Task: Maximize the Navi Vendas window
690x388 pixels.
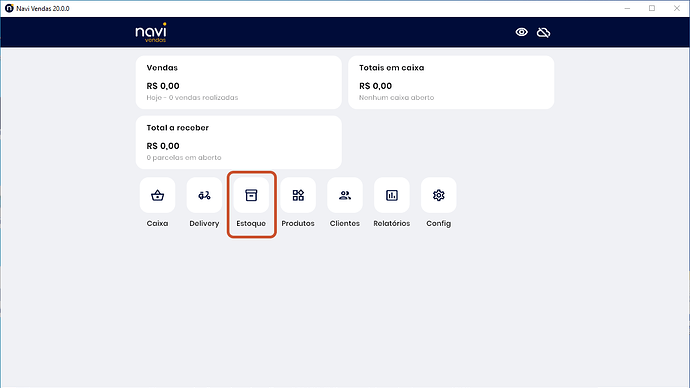Action: [x=652, y=8]
